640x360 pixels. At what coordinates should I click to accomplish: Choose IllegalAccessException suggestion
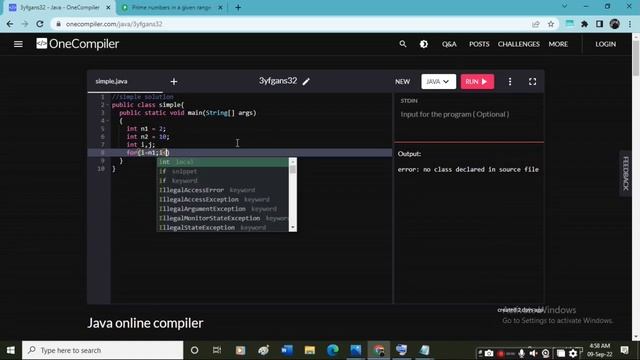point(223,200)
